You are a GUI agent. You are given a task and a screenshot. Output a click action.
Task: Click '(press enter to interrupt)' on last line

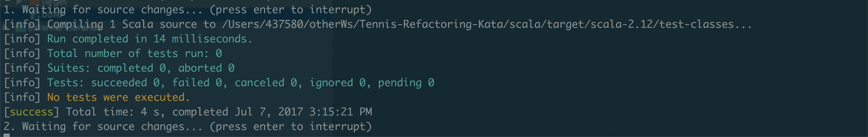[291, 127]
